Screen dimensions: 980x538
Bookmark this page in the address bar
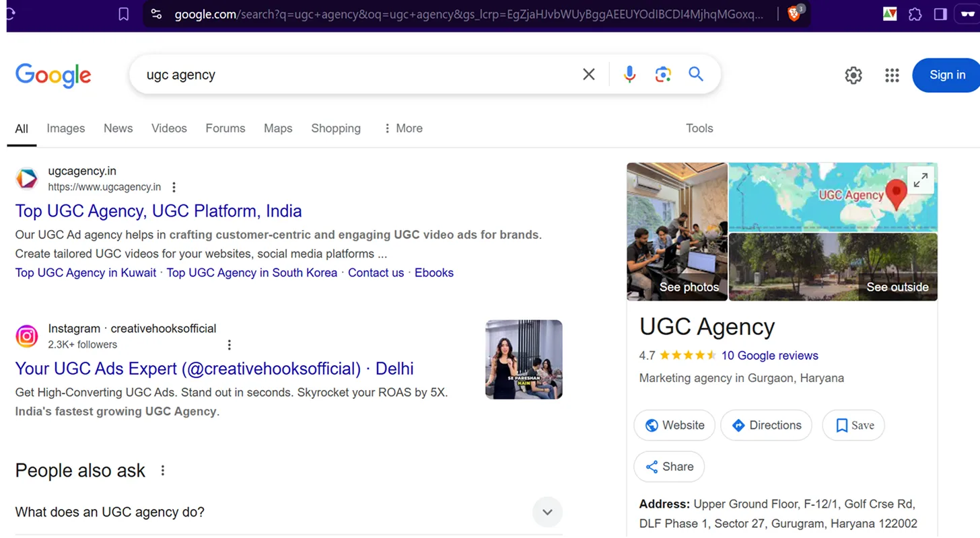pos(123,13)
